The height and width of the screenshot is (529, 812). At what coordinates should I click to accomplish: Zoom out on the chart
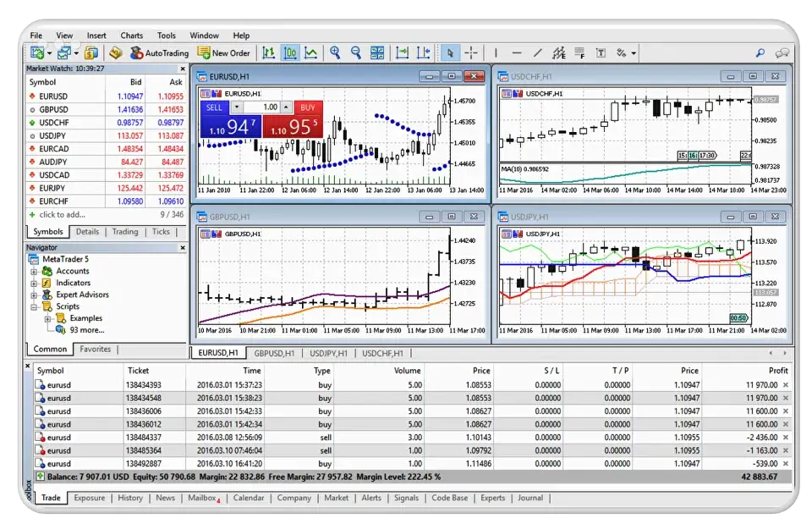pyautogui.click(x=355, y=52)
